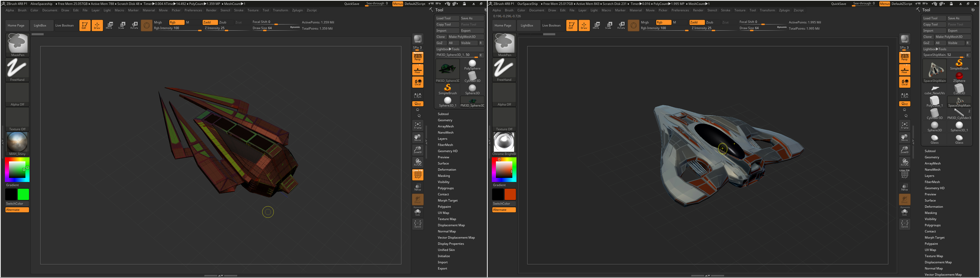This screenshot has width=980, height=278.
Task: Click the L.Sym icon in the right window
Action: (904, 95)
